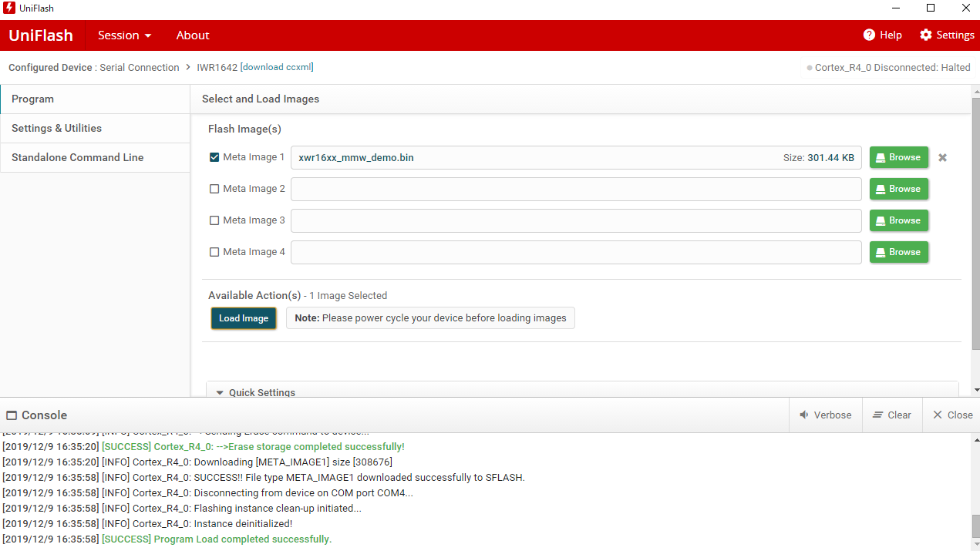Click the breadcrumb arrow before IWR1642
This screenshot has width=980, height=551.
(x=187, y=67)
